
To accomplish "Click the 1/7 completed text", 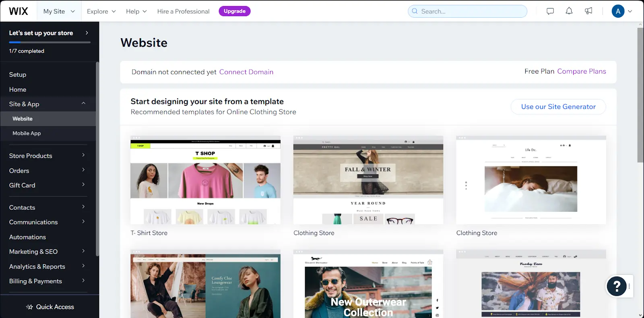I will pos(27,51).
